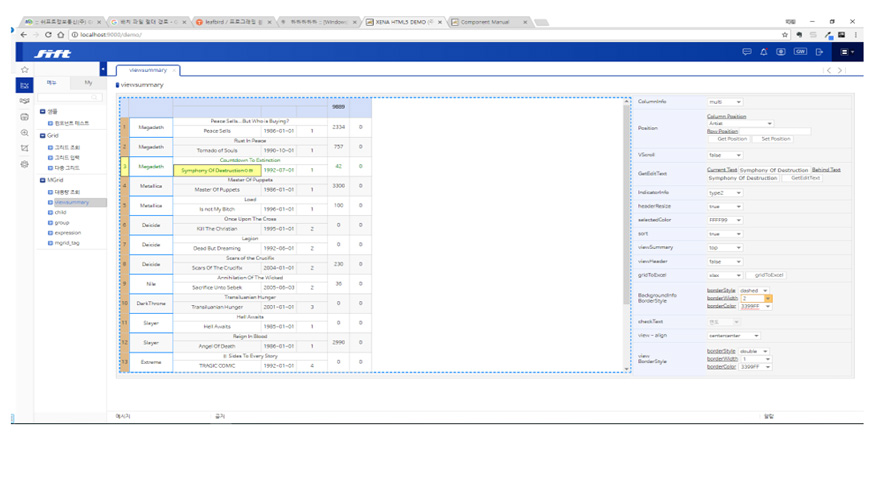Viewport: 876px width, 500px height.
Task: Click the magnifier search icon in left sidebar
Action: tap(25, 133)
